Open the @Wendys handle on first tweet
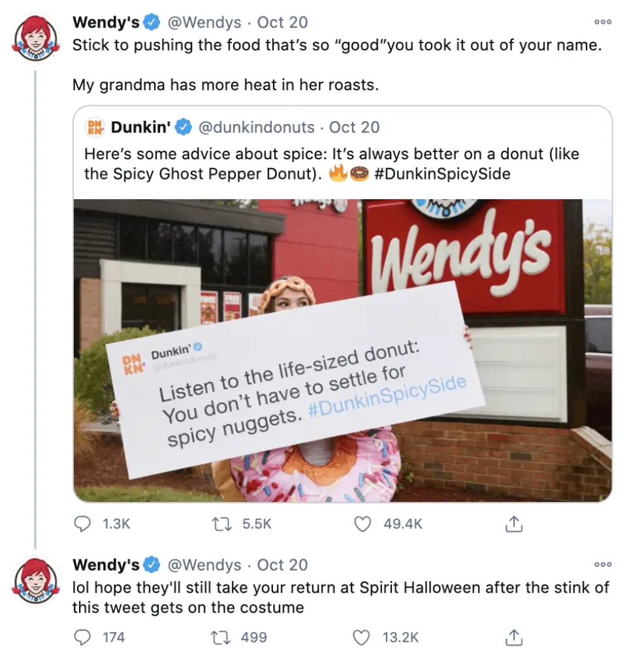The image size is (644, 662). [x=204, y=22]
